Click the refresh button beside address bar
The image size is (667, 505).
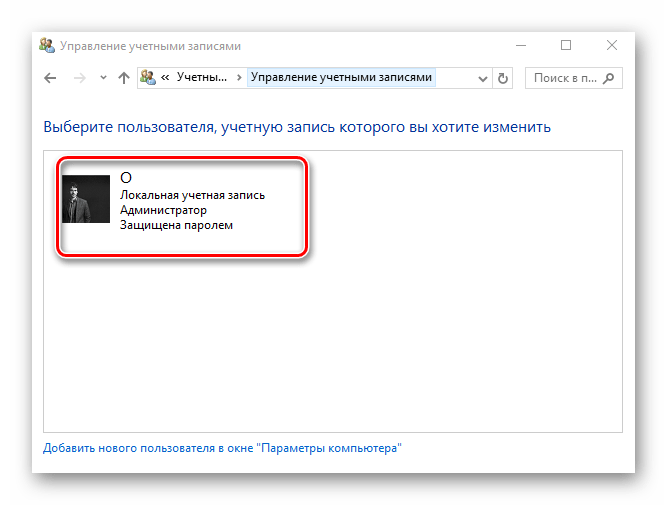coord(503,78)
